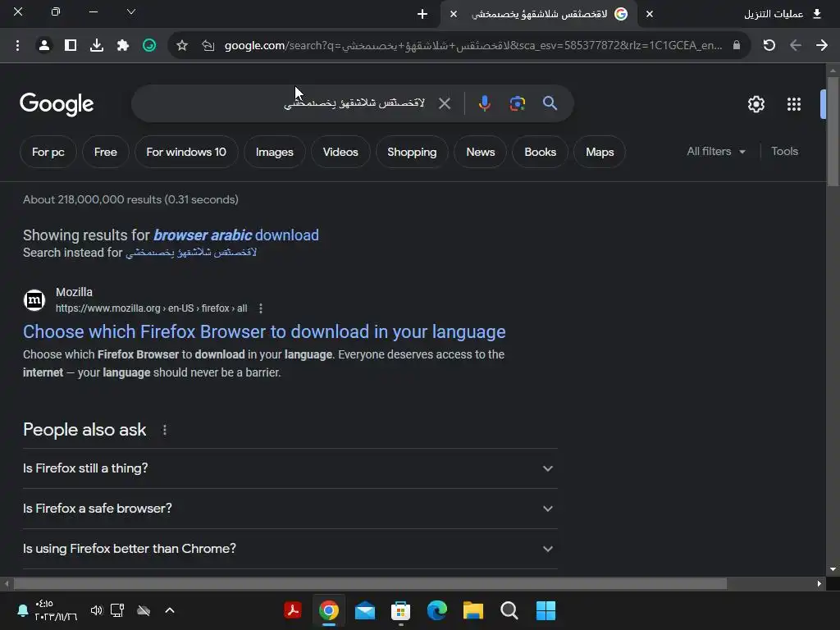Close the عمليات التنزيل tab
Screen dimensions: 840x630
[x=650, y=14]
